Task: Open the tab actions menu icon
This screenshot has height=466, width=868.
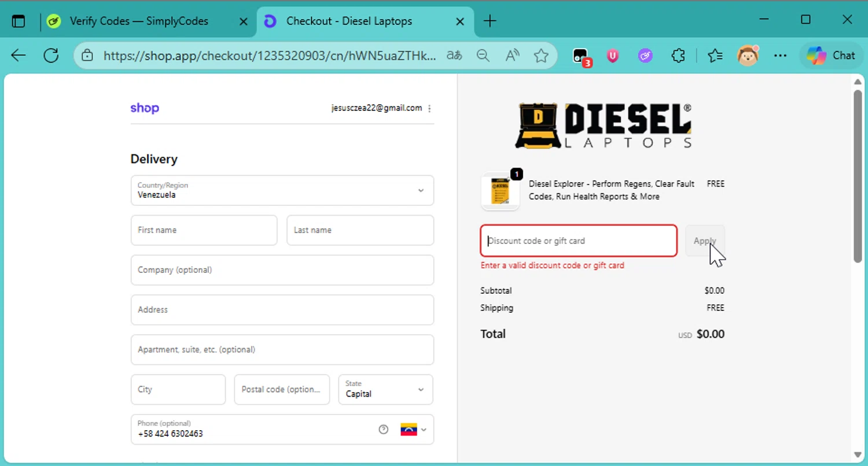Action: click(19, 21)
